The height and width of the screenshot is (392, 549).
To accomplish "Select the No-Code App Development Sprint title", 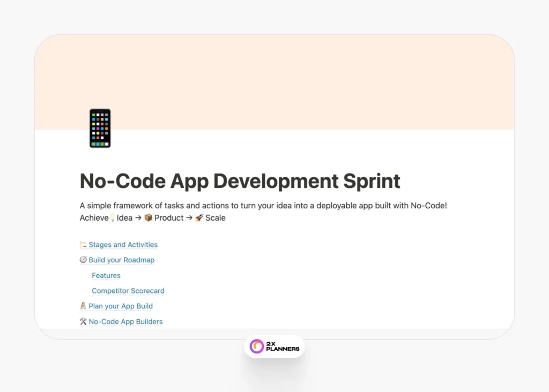I will point(239,181).
